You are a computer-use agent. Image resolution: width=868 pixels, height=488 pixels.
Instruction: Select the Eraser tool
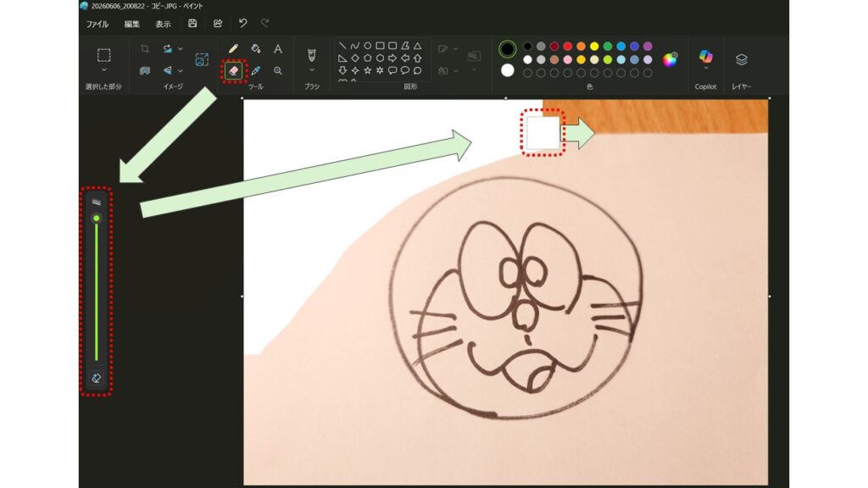pos(234,71)
